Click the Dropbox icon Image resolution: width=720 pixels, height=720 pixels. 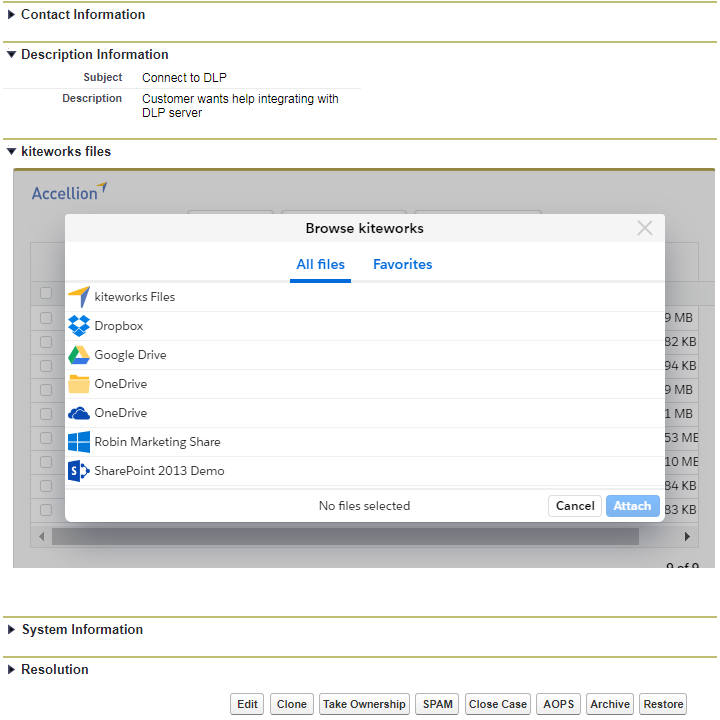click(79, 326)
